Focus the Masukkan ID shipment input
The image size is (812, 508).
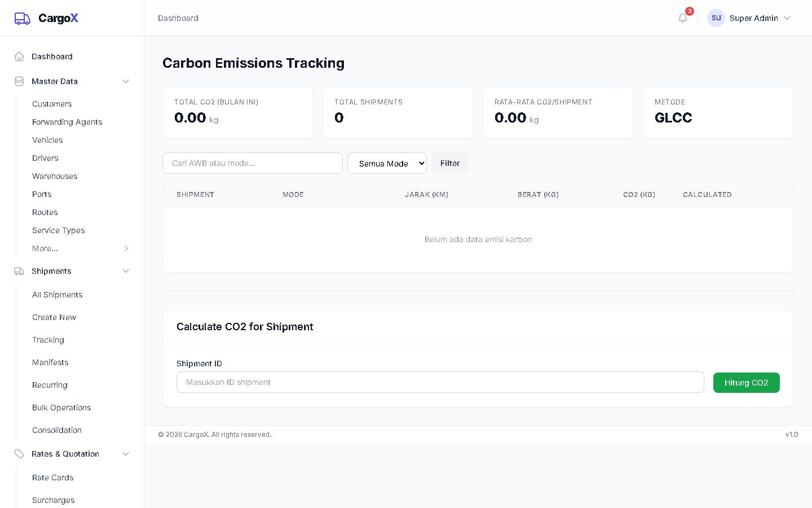tap(440, 382)
